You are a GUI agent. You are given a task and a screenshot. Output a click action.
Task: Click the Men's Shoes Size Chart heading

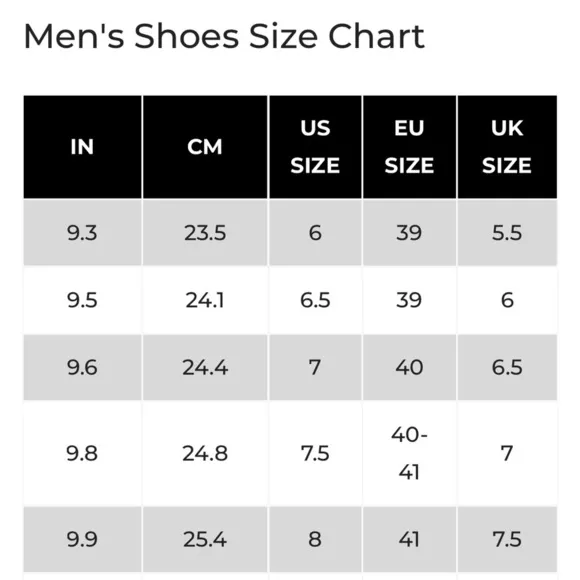(224, 36)
